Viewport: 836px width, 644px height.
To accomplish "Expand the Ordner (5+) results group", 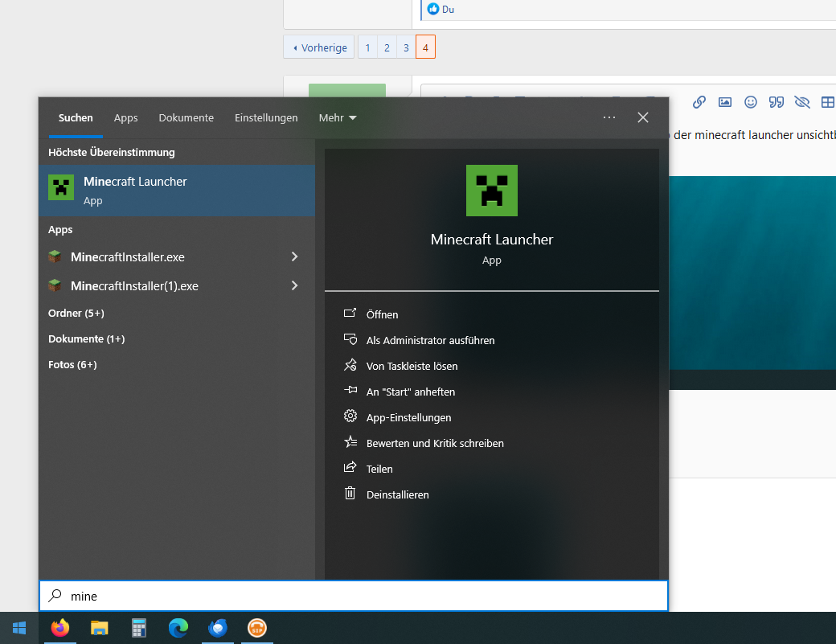I will tap(76, 313).
